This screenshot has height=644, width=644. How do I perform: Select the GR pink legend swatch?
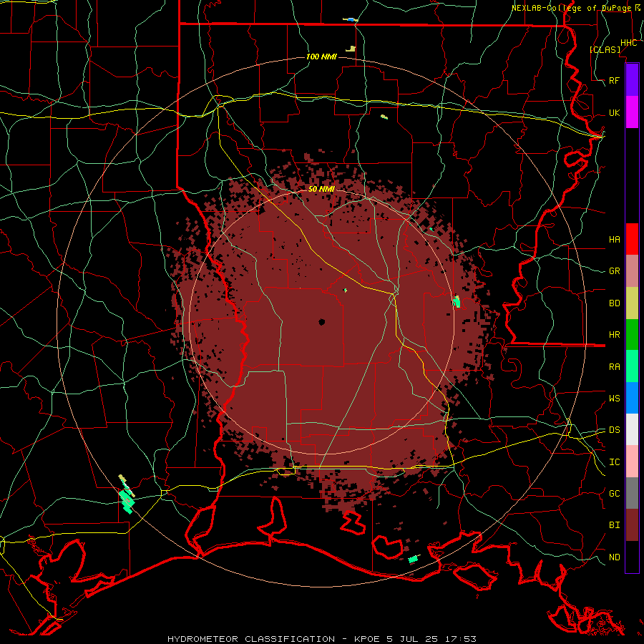[x=632, y=271]
